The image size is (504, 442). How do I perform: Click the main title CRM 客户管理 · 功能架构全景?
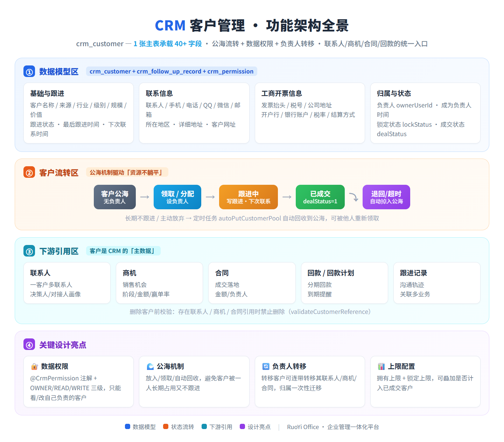252,26
